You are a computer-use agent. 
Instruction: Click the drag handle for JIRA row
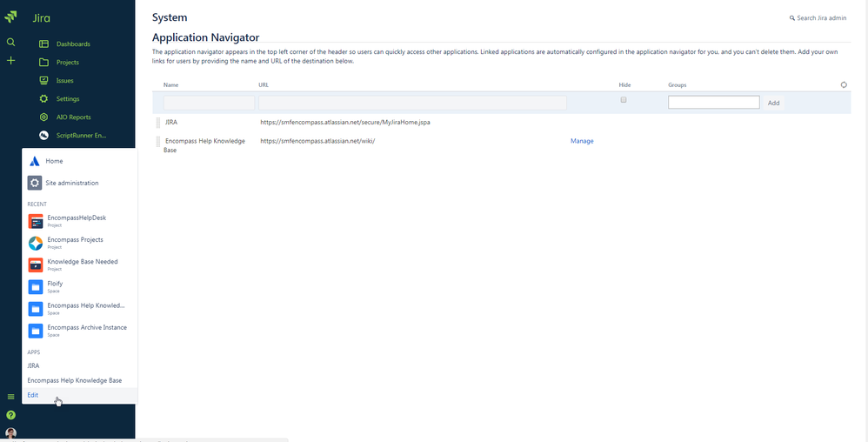[157, 123]
